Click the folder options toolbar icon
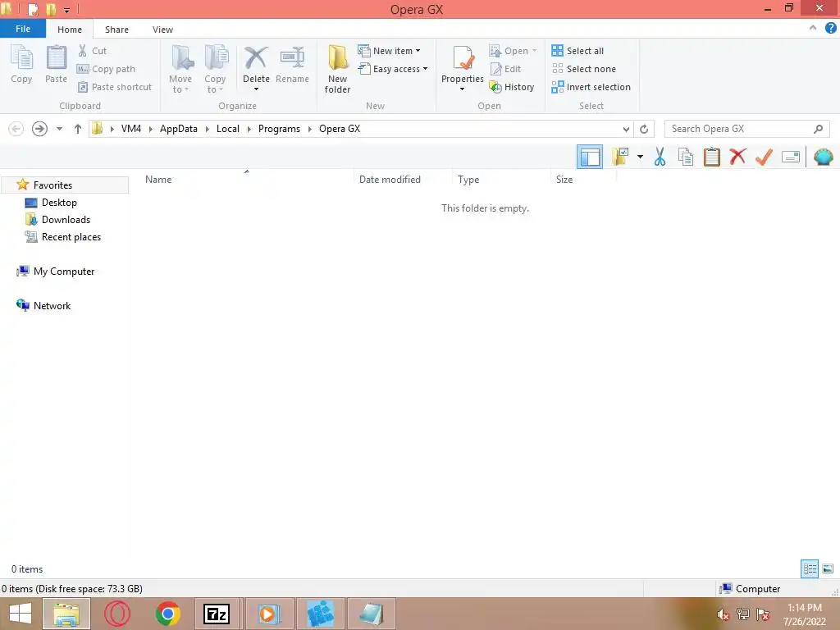The image size is (840, 630). tap(621, 157)
